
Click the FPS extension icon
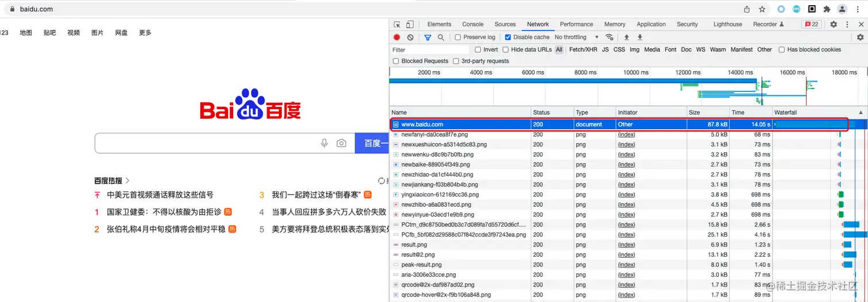pos(796,9)
